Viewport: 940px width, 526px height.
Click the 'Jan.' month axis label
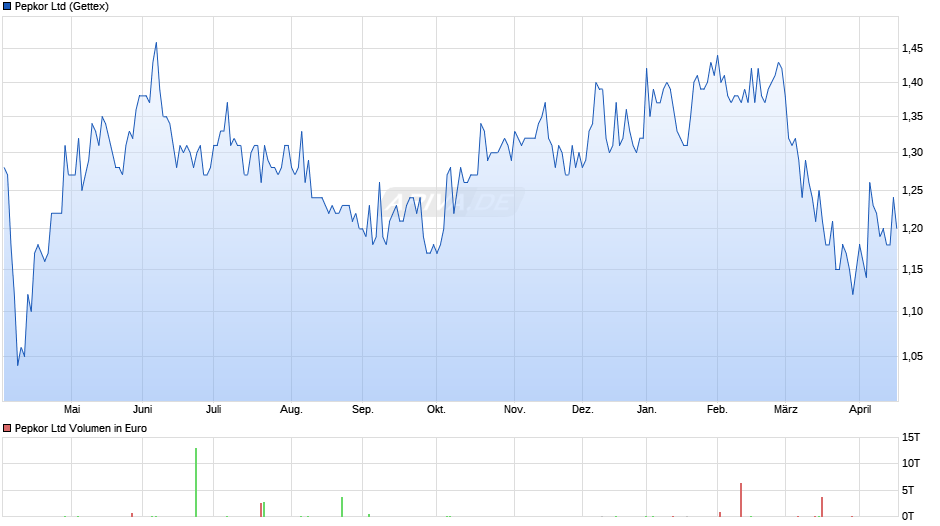(646, 409)
